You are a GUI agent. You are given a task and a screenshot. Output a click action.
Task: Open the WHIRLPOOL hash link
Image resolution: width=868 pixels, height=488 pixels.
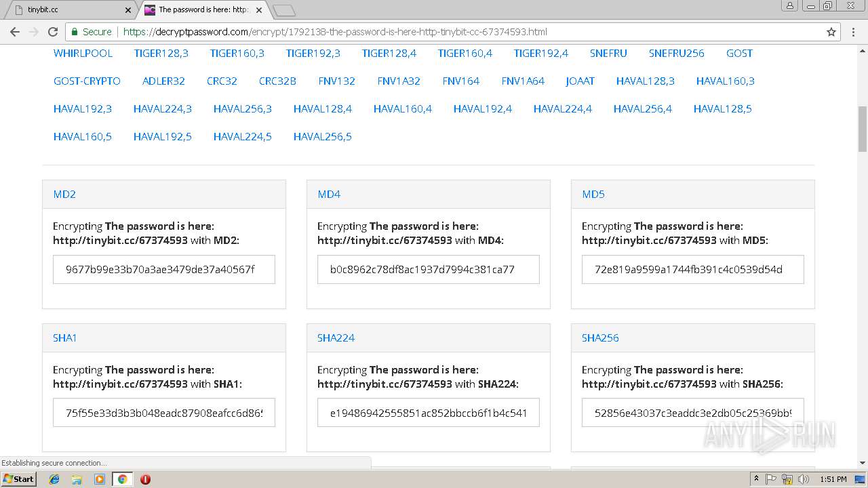[83, 53]
